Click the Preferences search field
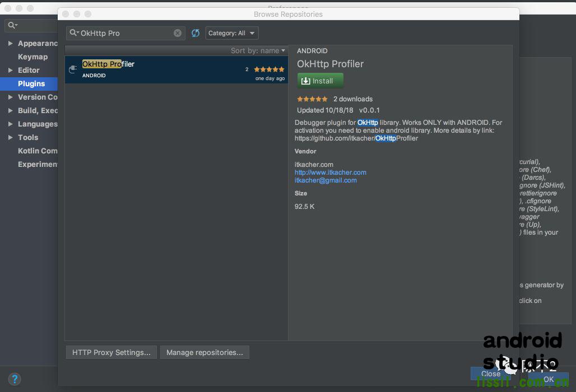Image resolution: width=576 pixels, height=392 pixels. (31, 25)
